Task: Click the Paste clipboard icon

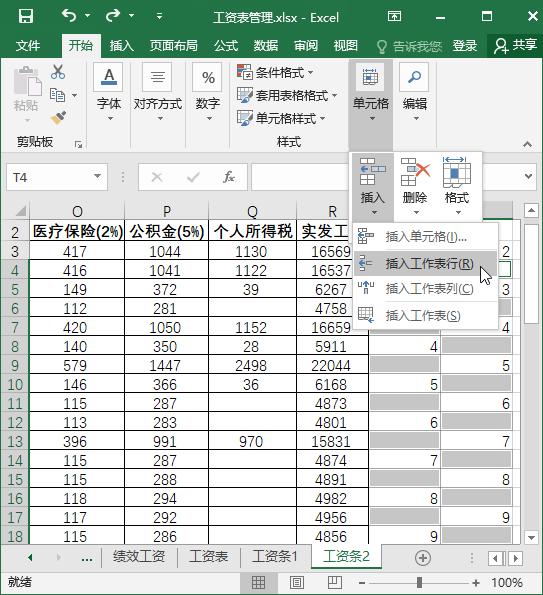Action: tap(27, 81)
